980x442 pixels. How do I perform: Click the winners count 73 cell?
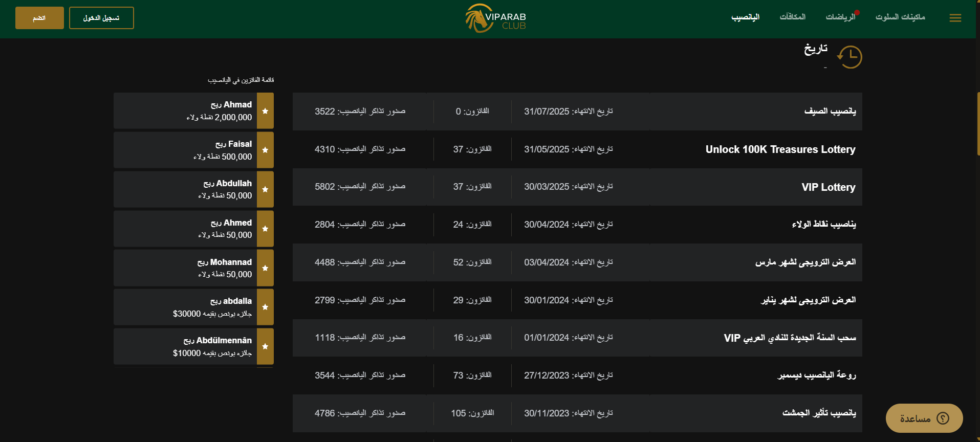tap(472, 375)
